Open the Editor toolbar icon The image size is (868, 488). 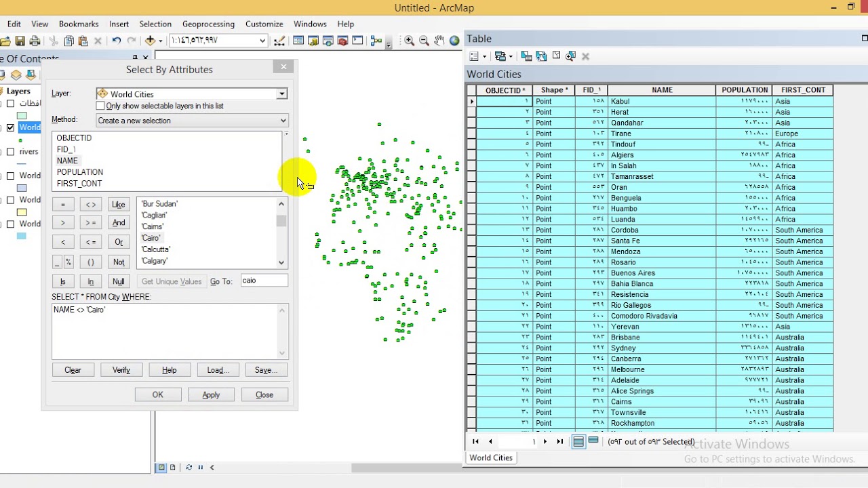tap(279, 41)
